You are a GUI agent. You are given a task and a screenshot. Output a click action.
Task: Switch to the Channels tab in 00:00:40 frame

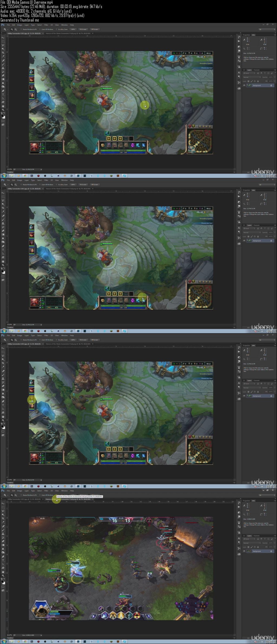point(256,70)
